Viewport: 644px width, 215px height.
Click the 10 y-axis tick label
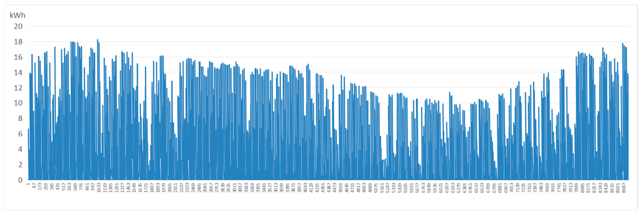coord(18,103)
